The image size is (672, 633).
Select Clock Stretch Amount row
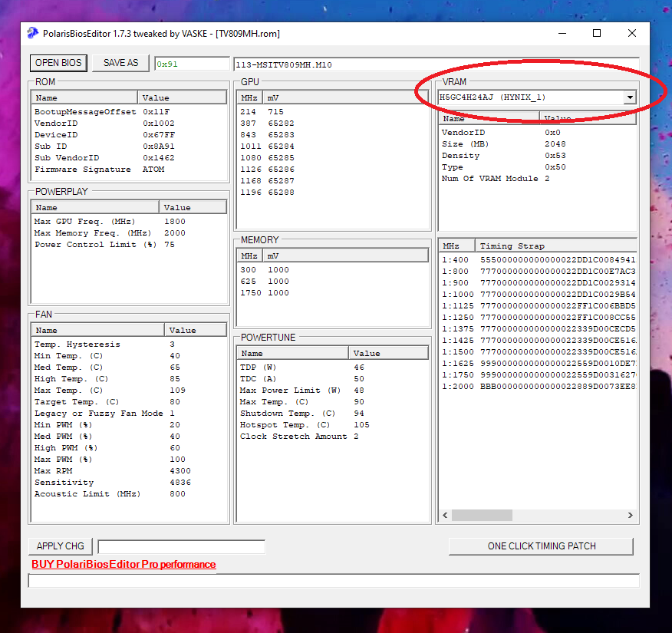[x=333, y=437]
